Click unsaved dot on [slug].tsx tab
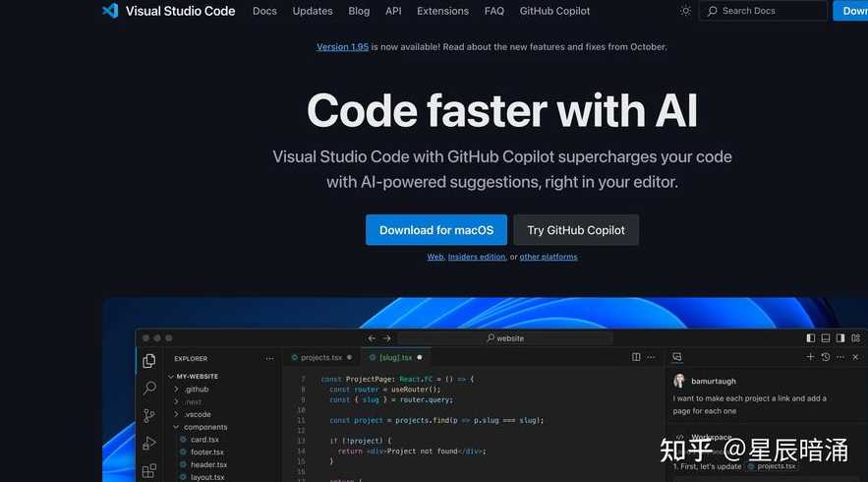Screen dimensions: 868x482 coord(420,357)
